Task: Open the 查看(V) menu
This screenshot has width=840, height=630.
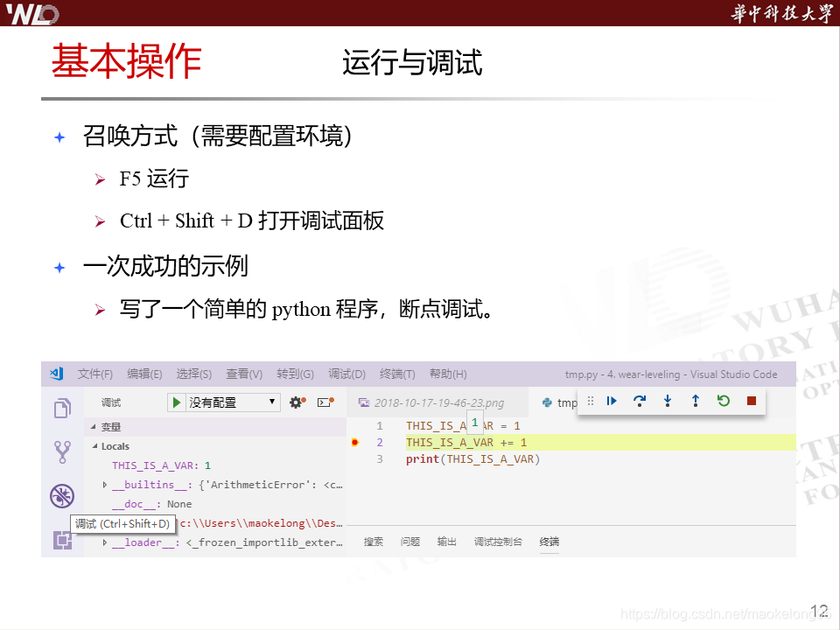Action: [x=244, y=374]
